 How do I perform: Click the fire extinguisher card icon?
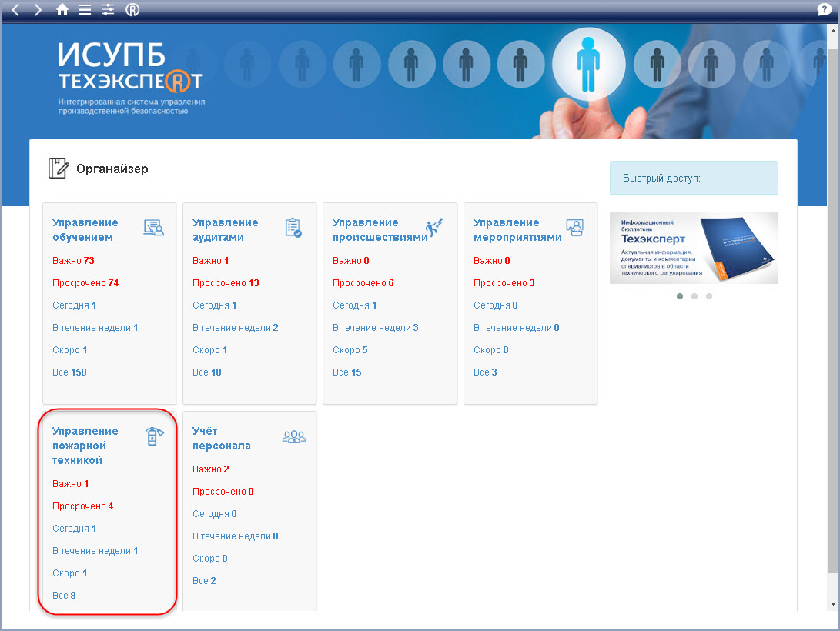click(155, 437)
